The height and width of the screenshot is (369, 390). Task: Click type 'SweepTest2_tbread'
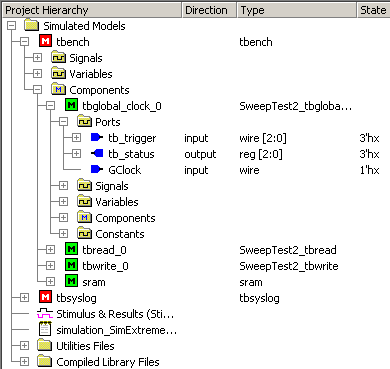click(288, 250)
